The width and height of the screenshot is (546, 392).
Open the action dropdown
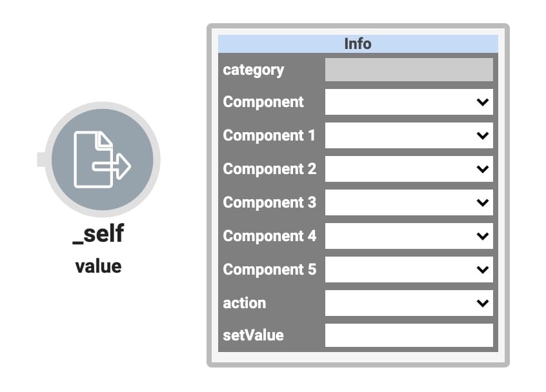coord(409,303)
